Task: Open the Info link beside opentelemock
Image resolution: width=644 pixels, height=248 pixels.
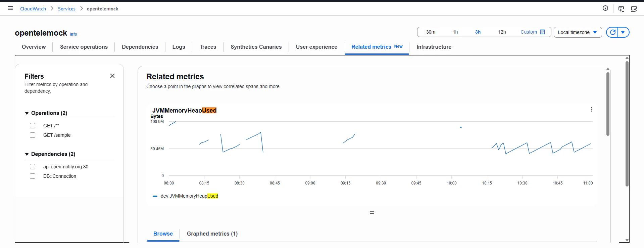Action: pos(73,34)
